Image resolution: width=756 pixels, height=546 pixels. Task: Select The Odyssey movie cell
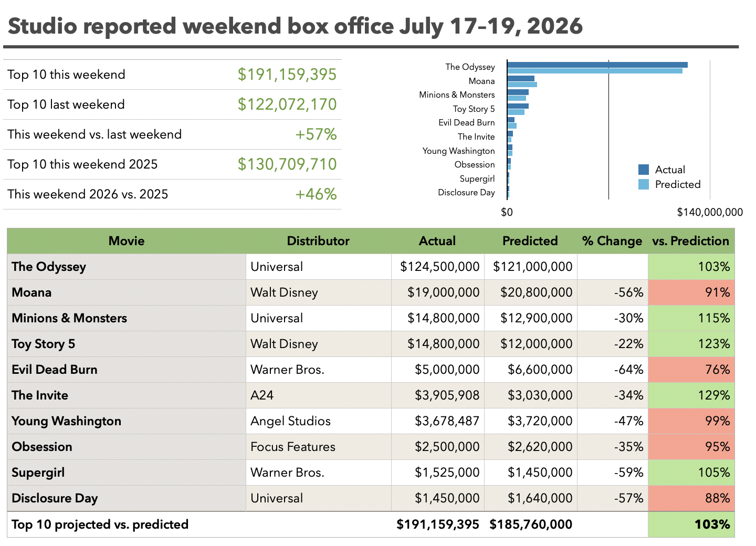coord(127,267)
